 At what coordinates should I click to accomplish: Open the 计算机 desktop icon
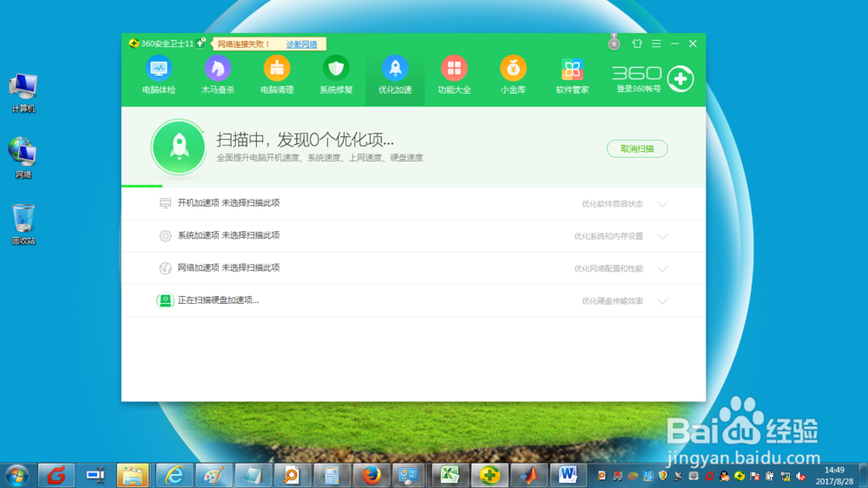[23, 93]
